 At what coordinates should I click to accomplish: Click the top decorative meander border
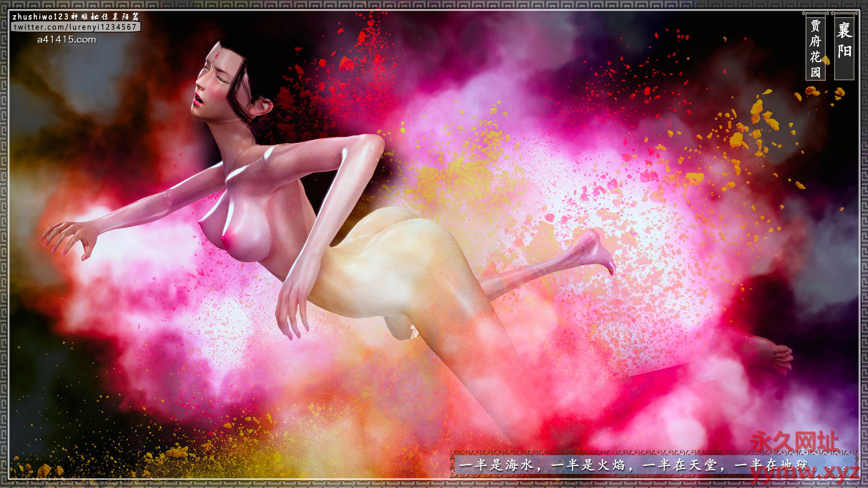pos(434,4)
